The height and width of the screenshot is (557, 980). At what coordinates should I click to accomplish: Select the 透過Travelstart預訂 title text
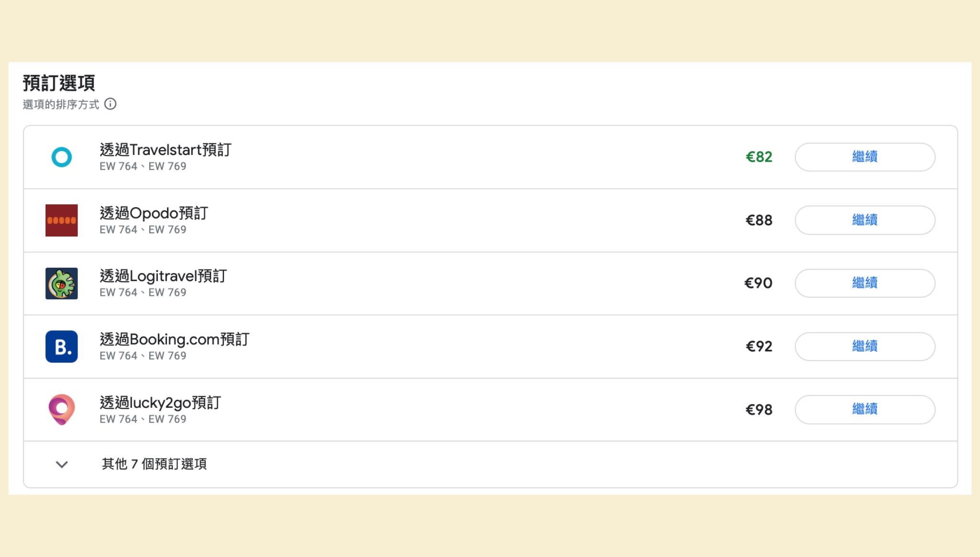click(x=166, y=150)
